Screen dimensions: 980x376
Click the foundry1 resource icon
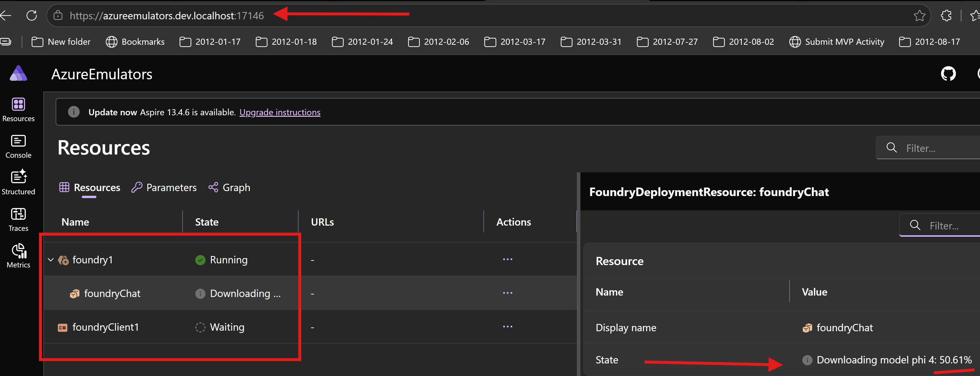click(x=63, y=260)
